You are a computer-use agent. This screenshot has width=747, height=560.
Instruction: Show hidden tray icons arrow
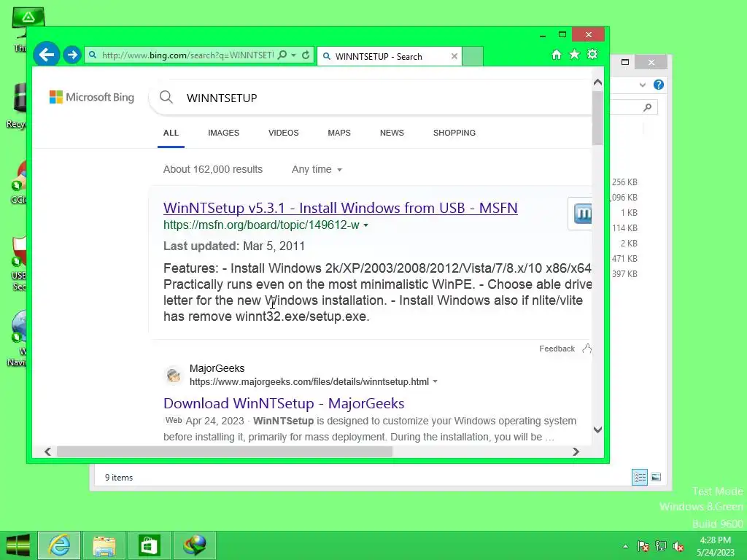click(625, 546)
